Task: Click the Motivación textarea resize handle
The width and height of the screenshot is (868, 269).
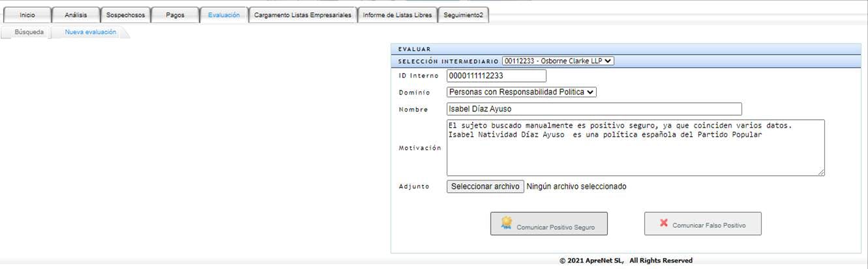Action: pos(821,172)
